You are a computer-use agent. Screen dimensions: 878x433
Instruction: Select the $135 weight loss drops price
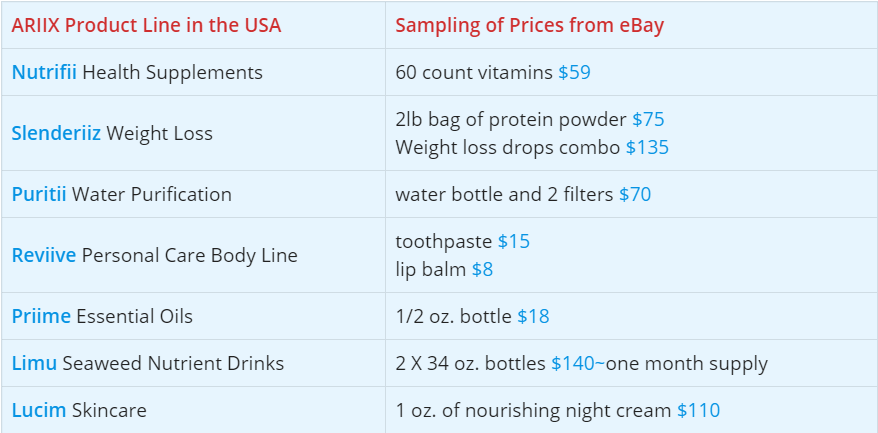(647, 147)
